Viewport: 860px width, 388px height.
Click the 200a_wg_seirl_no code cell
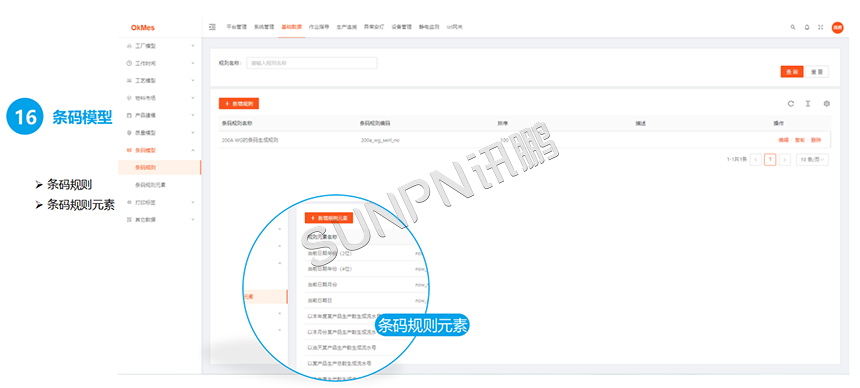pyautogui.click(x=380, y=140)
